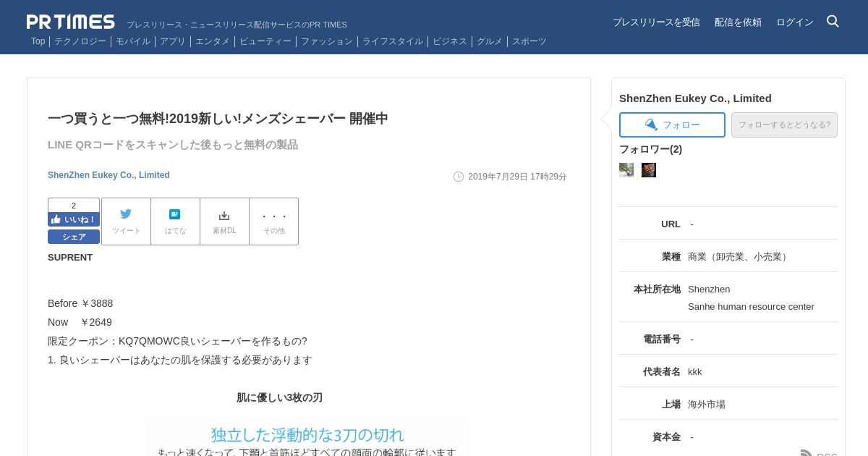
Task: Click フォロワー(2) label
Action: [650, 149]
